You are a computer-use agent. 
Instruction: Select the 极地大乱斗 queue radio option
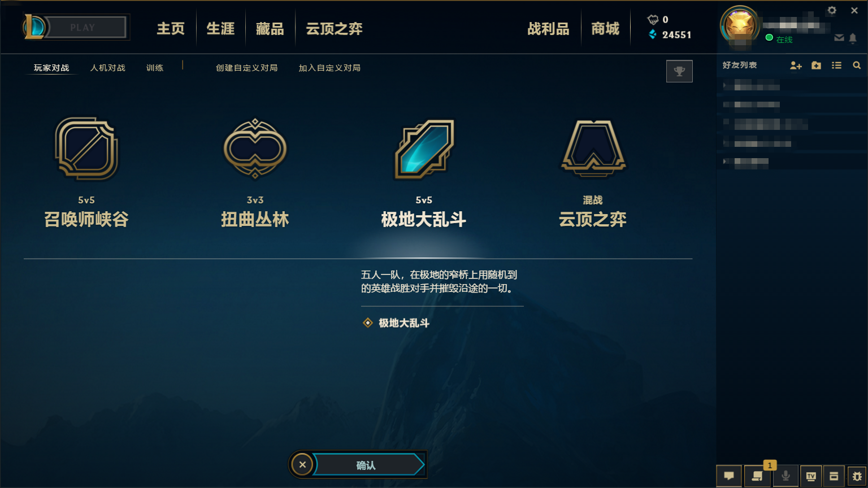point(368,323)
